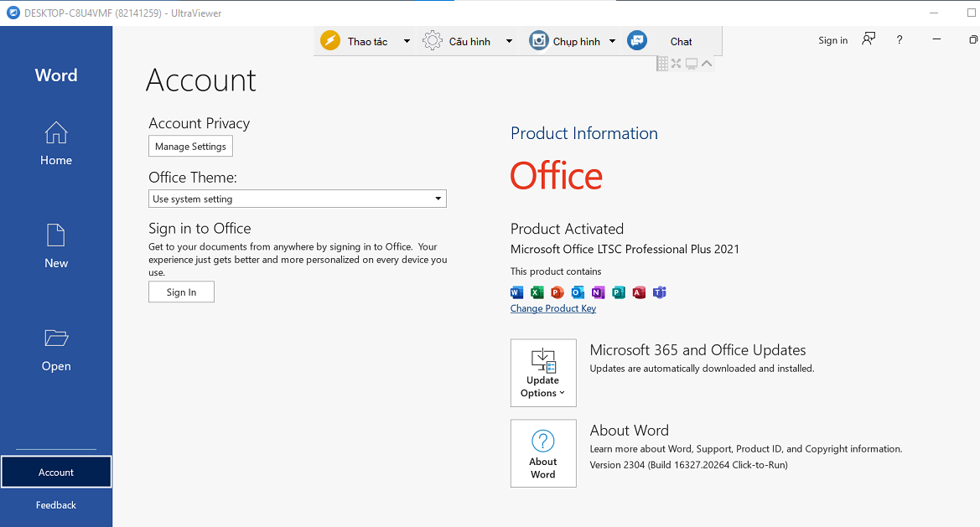Click the Cấu hình menu label
This screenshot has width=980, height=527.
(469, 42)
